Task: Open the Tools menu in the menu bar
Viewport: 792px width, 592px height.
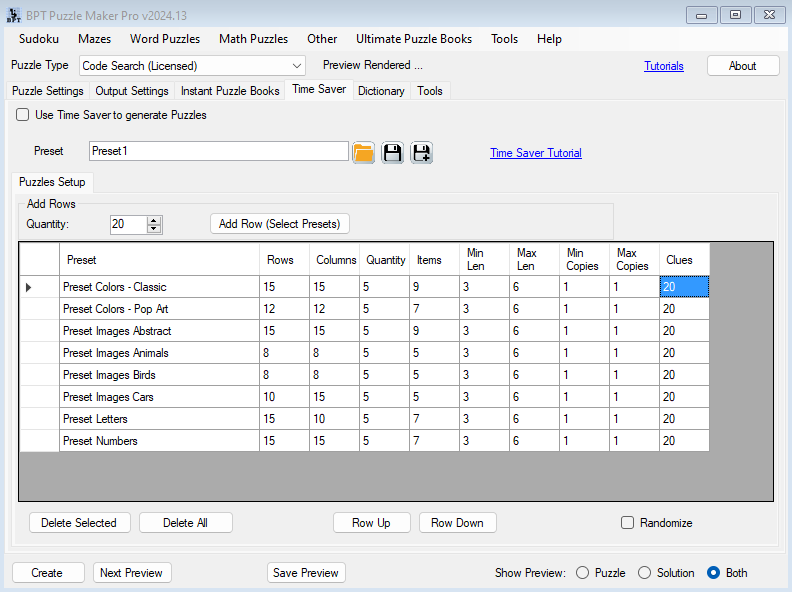Action: click(505, 39)
